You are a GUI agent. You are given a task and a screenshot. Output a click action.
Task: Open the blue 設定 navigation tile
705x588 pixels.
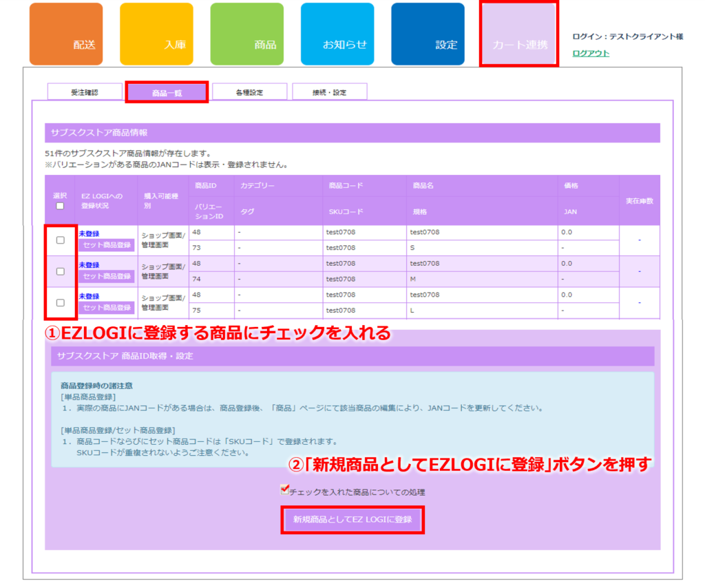click(x=428, y=34)
